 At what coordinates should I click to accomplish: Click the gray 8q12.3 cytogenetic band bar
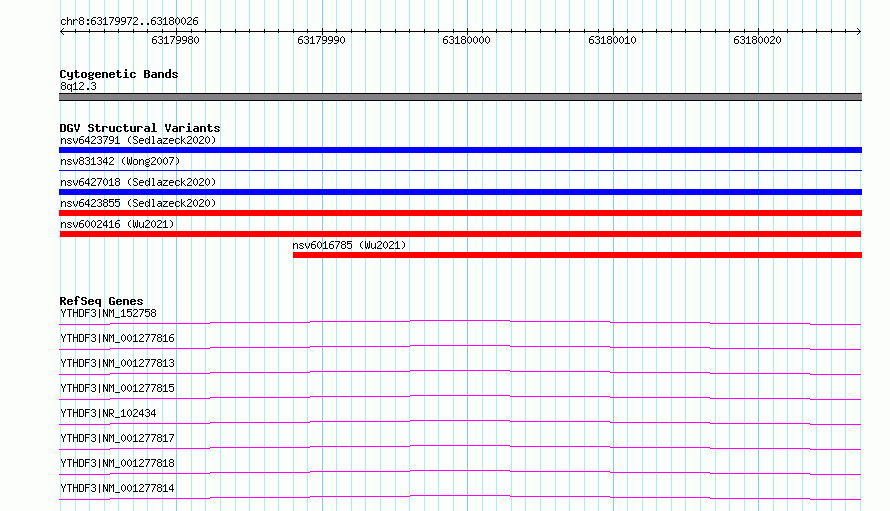point(460,97)
